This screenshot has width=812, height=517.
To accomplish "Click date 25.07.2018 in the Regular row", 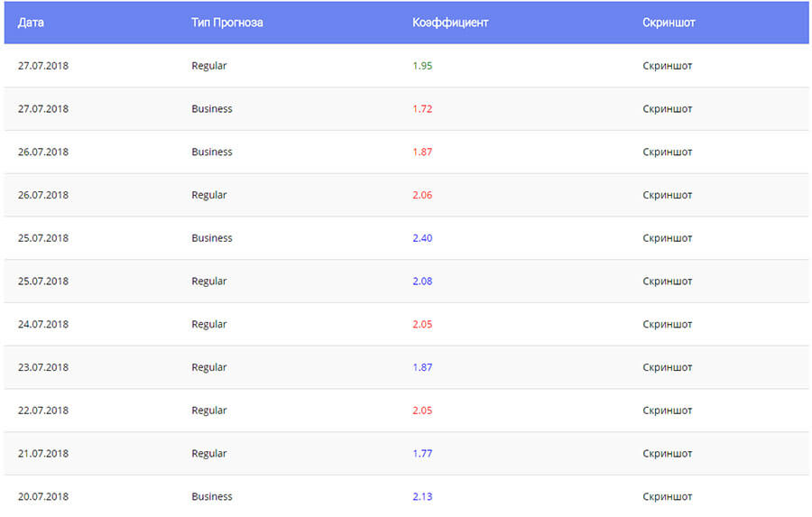I will (x=43, y=281).
